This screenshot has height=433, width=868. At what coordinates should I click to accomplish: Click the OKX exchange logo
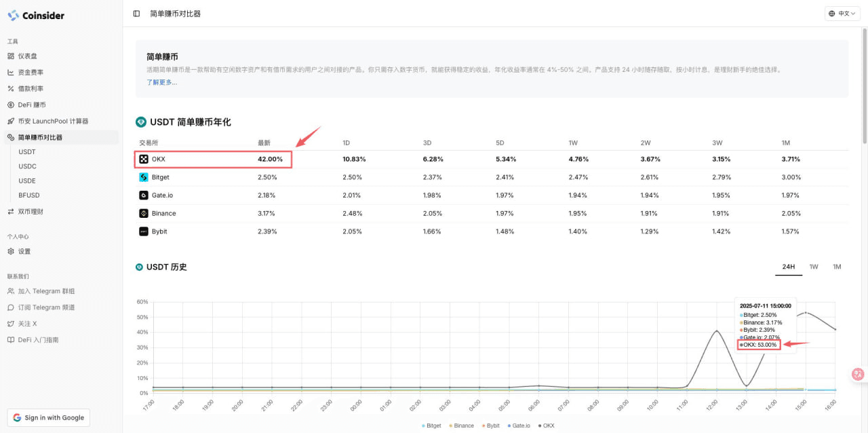[x=144, y=159]
